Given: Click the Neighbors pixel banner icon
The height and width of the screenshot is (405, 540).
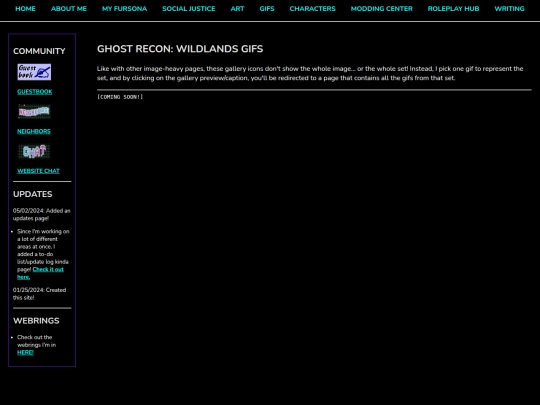Looking at the screenshot, I should point(34,112).
